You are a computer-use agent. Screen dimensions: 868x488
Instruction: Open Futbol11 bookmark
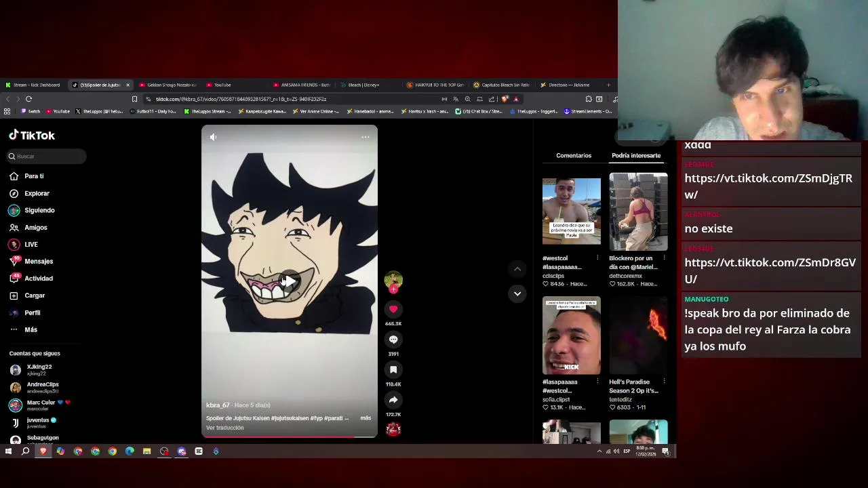point(153,111)
